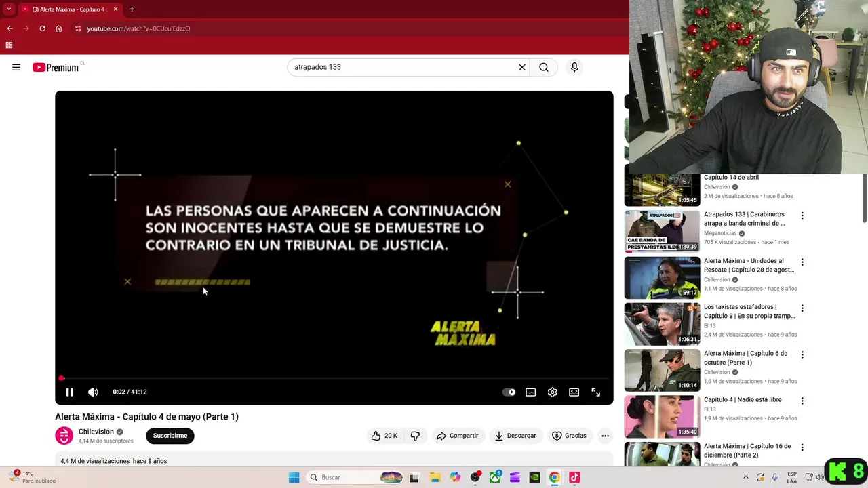Open options for 'Capítulo 6 de octubre' video
Screen dimensions: 868x488
[x=802, y=354]
